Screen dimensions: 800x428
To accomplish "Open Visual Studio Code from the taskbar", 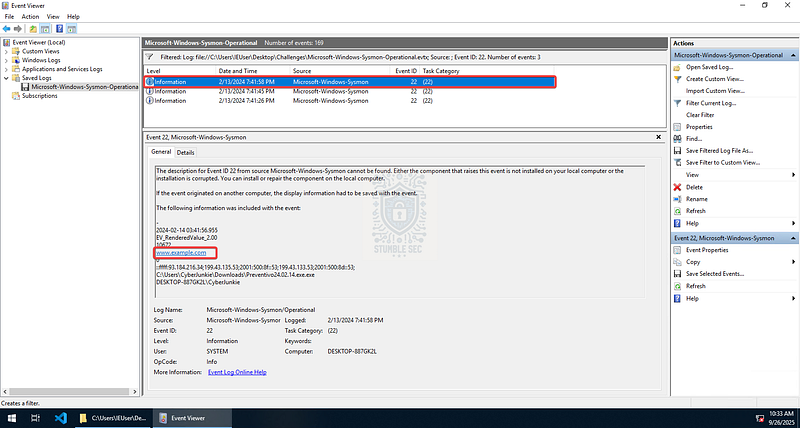I will point(61,418).
